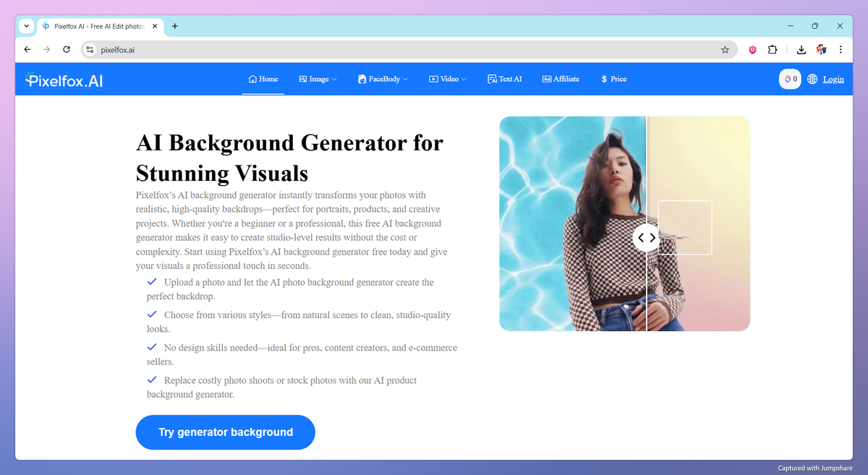Click the globe language icon

point(812,79)
